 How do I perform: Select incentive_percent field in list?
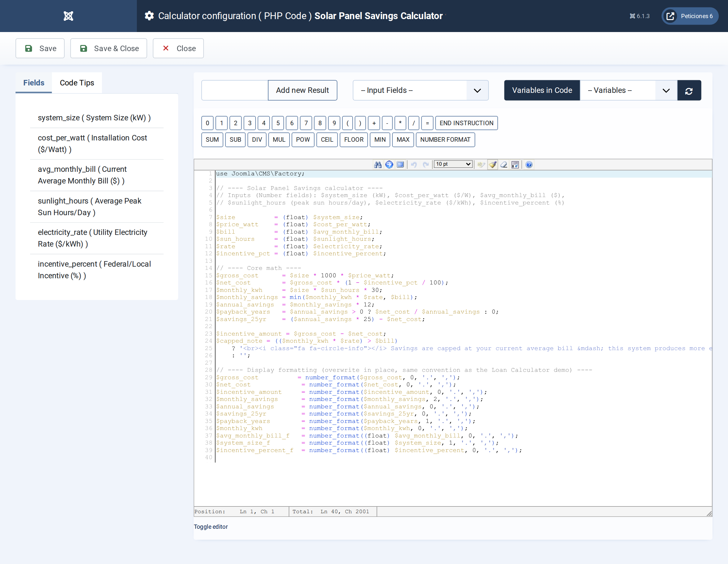97,270
